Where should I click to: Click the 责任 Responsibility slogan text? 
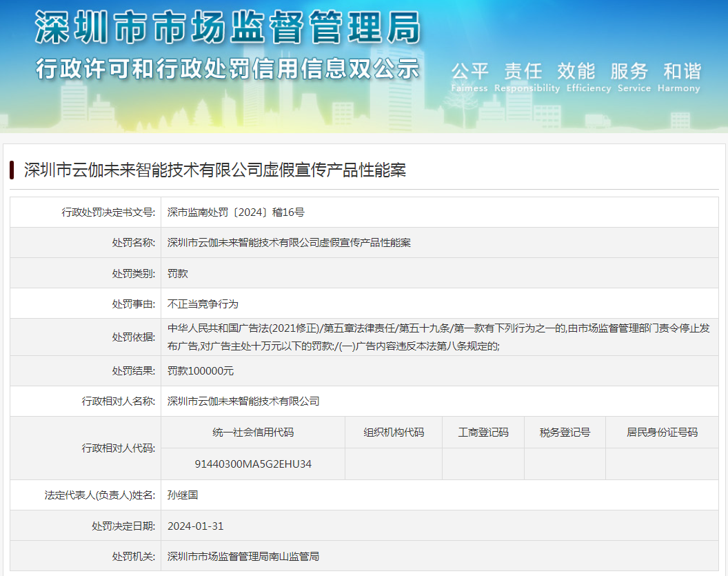[527, 77]
